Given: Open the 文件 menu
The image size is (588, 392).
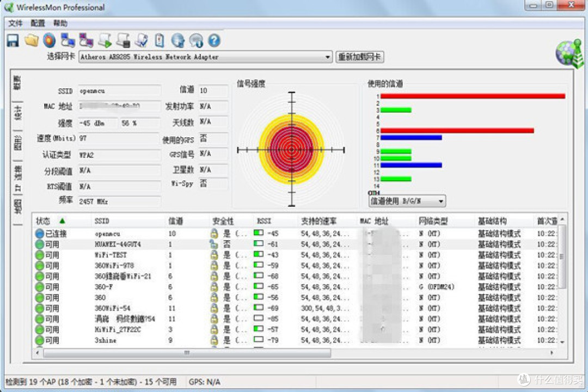Looking at the screenshot, I should [15, 23].
